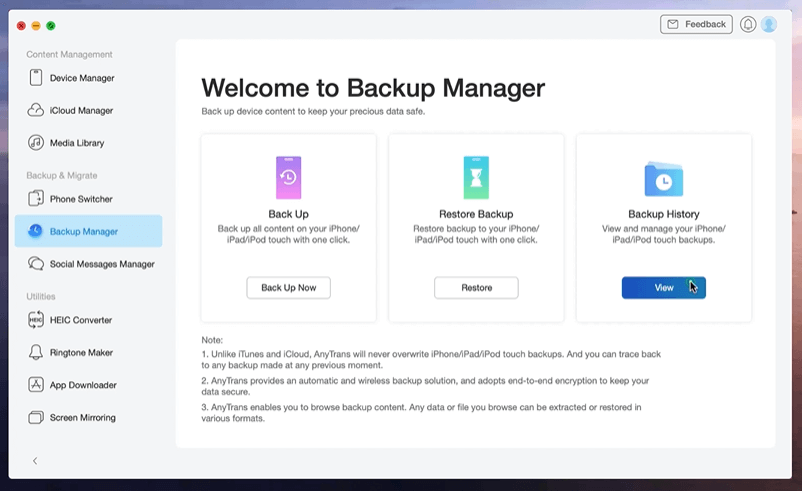The width and height of the screenshot is (802, 491).
Task: Click the 'Back up device content' subtitle
Action: point(313,111)
